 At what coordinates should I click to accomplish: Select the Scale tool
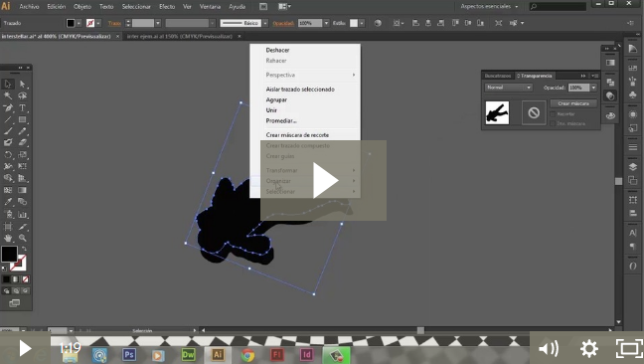23,155
